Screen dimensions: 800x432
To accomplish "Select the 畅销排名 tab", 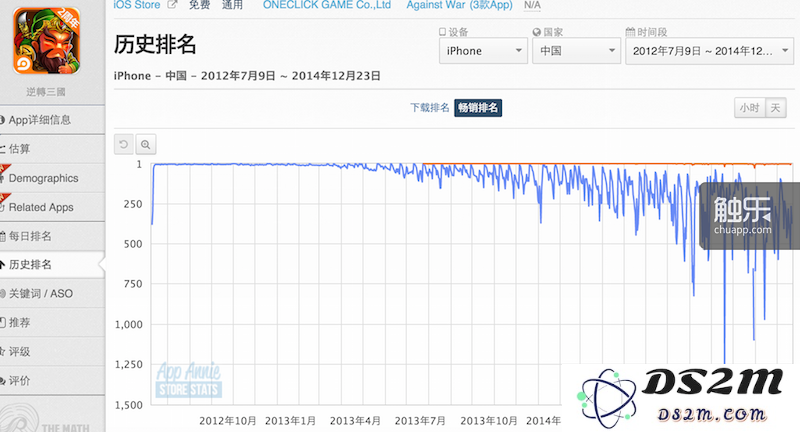I will 478,108.
